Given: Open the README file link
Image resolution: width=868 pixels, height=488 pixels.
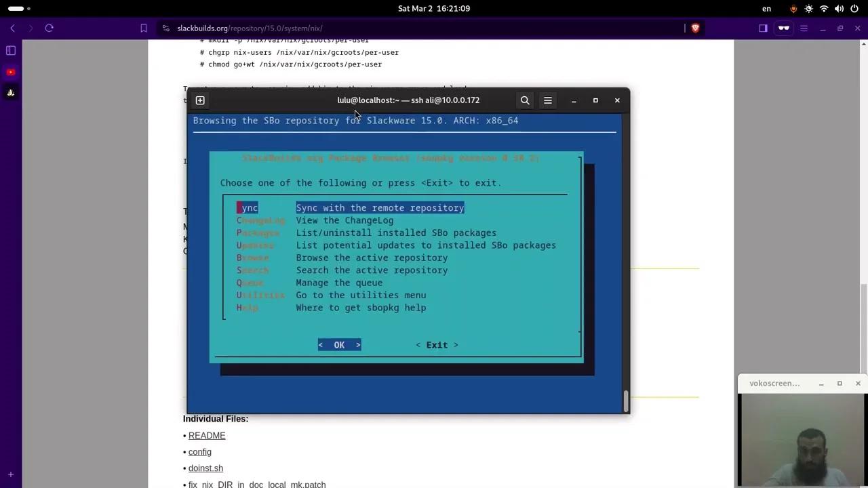Looking at the screenshot, I should point(207,435).
